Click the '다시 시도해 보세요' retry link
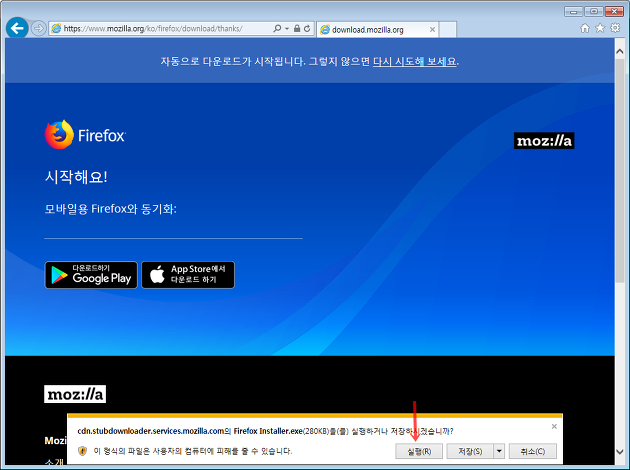The height and width of the screenshot is (470, 630). tap(415, 61)
